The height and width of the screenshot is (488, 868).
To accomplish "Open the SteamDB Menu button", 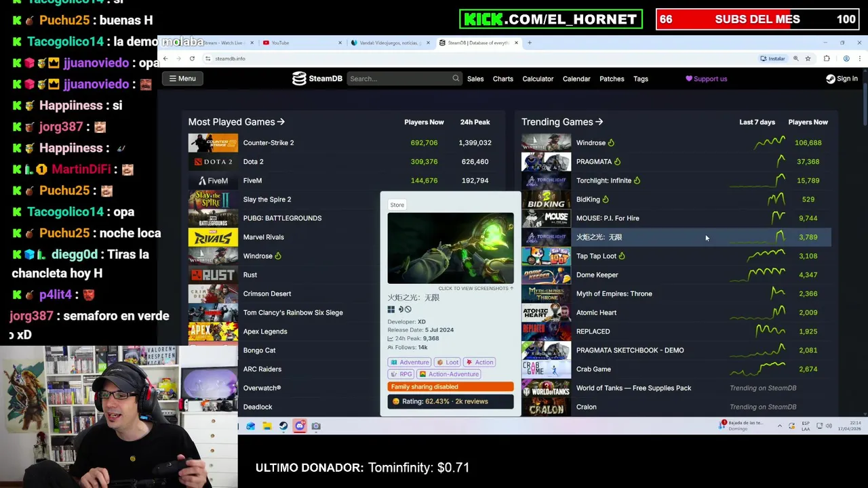I will (x=182, y=79).
